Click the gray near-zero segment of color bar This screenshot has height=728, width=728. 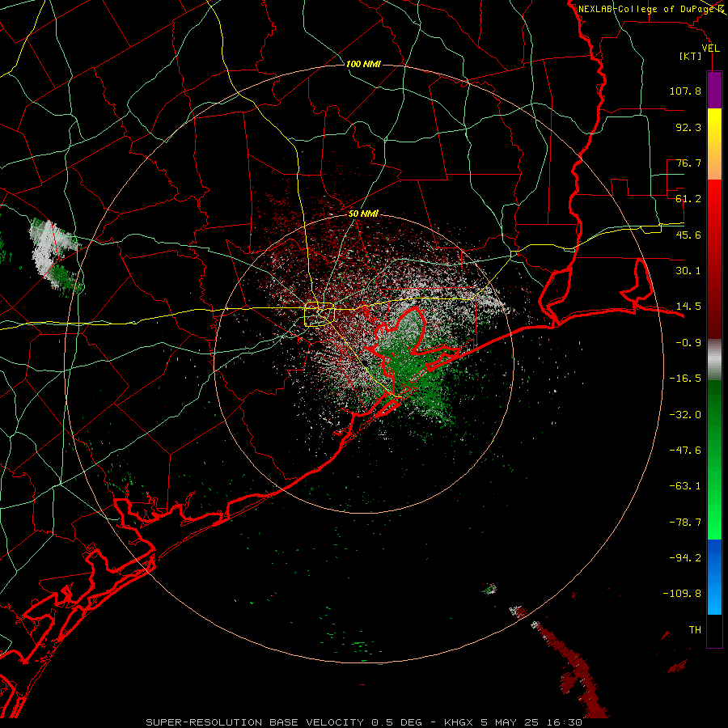tap(714, 359)
